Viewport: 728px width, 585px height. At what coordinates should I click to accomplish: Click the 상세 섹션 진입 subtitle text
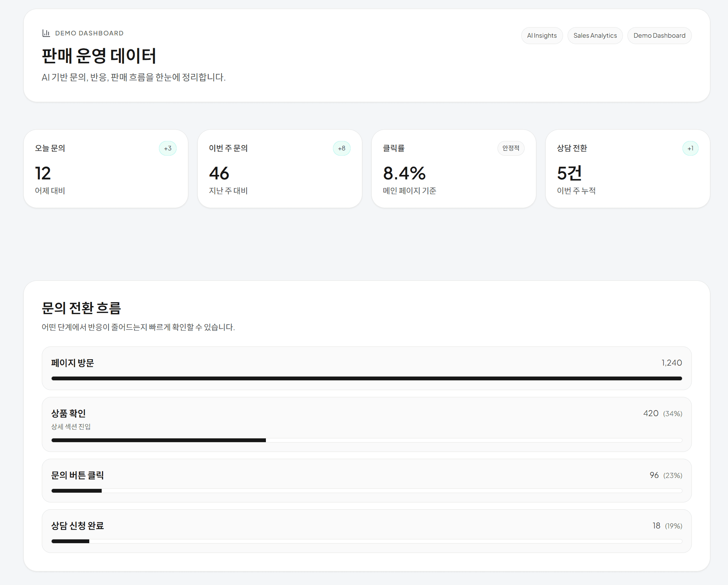(70, 427)
